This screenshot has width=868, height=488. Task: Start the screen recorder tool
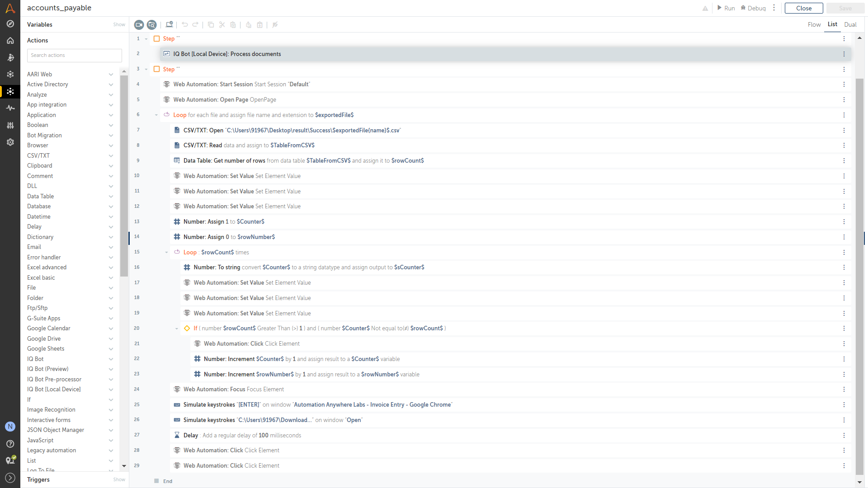(139, 25)
